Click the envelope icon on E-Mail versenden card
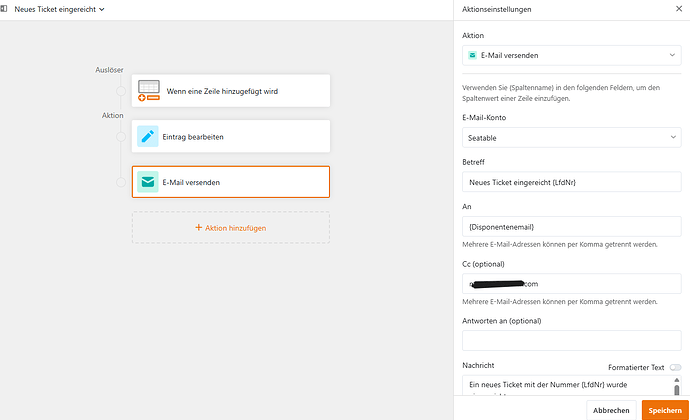This screenshot has height=420, width=690. [x=148, y=182]
